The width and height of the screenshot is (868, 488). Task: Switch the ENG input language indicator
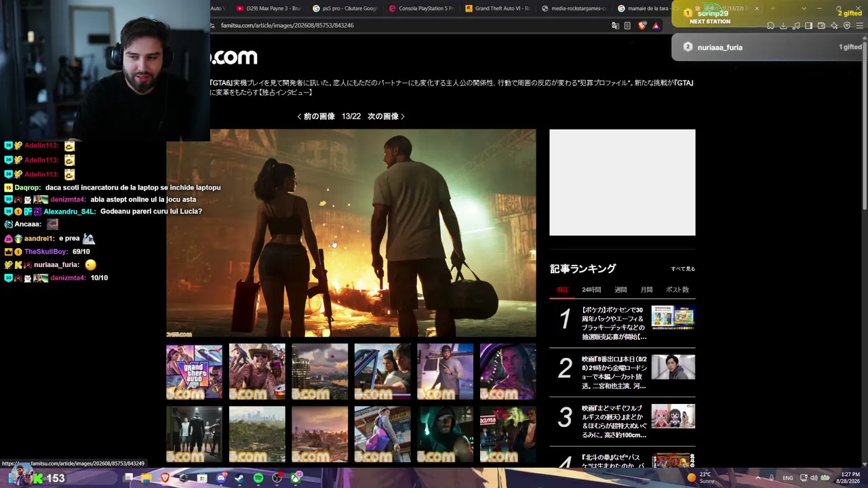point(787,478)
